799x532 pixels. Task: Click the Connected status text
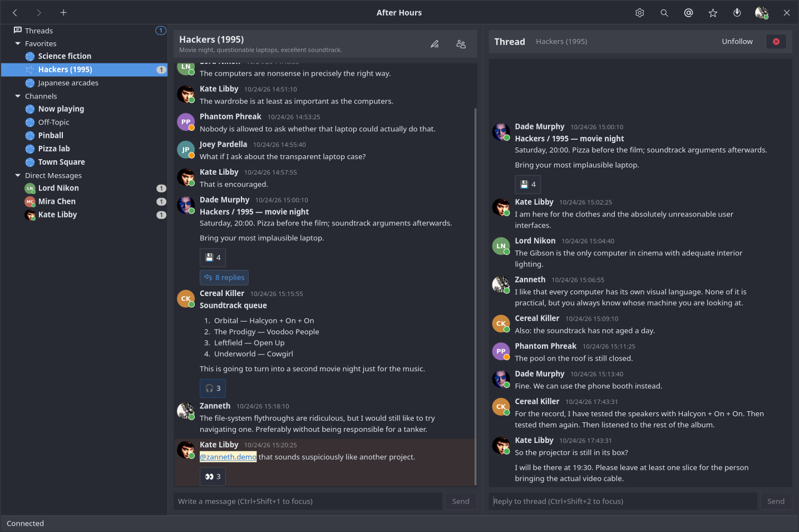(25, 524)
